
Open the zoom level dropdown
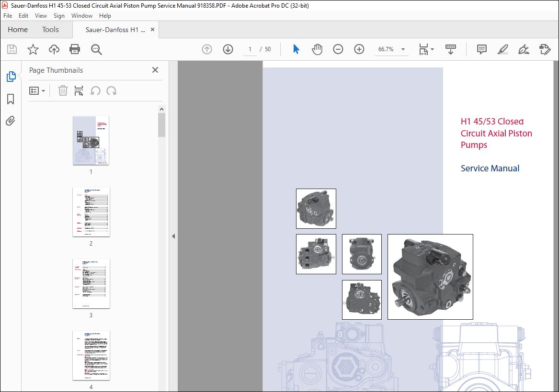pos(403,49)
